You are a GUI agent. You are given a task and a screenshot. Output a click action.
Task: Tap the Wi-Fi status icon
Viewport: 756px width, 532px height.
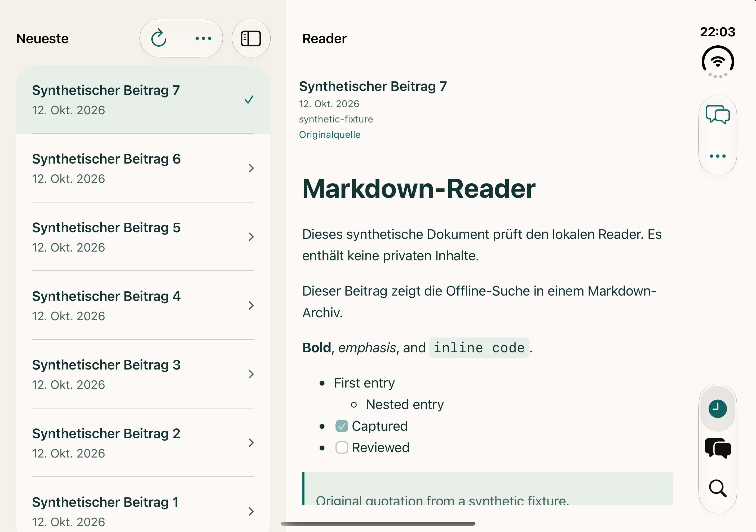(718, 61)
